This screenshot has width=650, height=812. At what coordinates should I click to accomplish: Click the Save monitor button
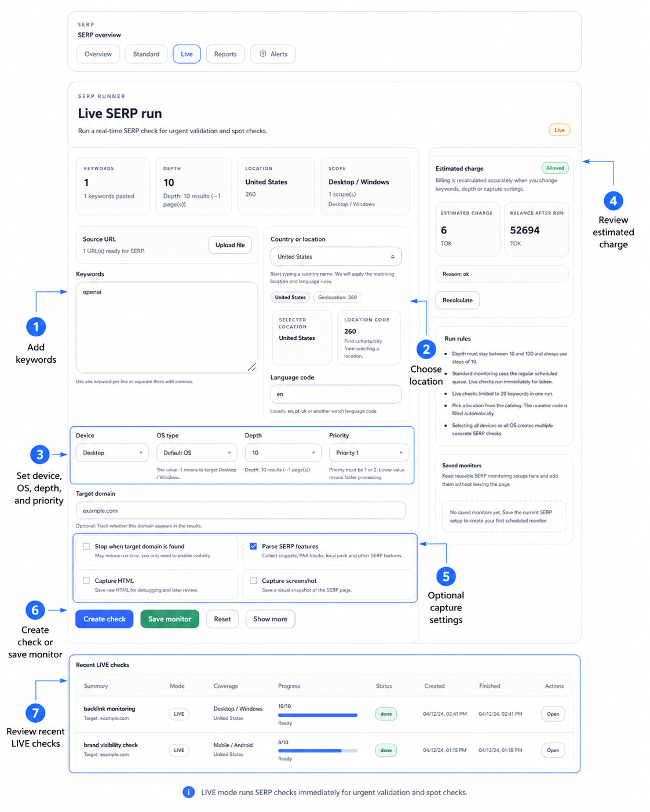coord(170,619)
